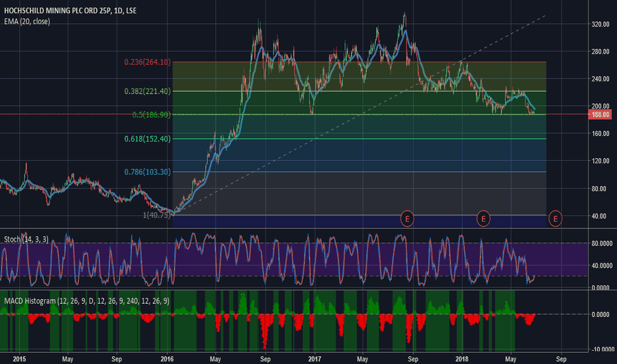Click the 0.236(264.10) Fibonacci level label
Viewport: 617px width, 364px height.
tap(148, 62)
